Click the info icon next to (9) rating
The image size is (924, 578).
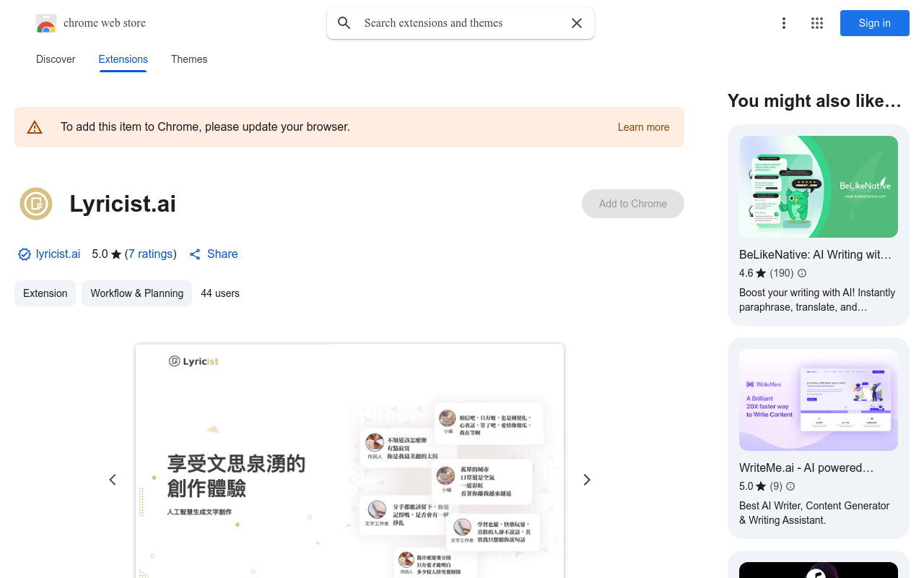[x=790, y=486]
